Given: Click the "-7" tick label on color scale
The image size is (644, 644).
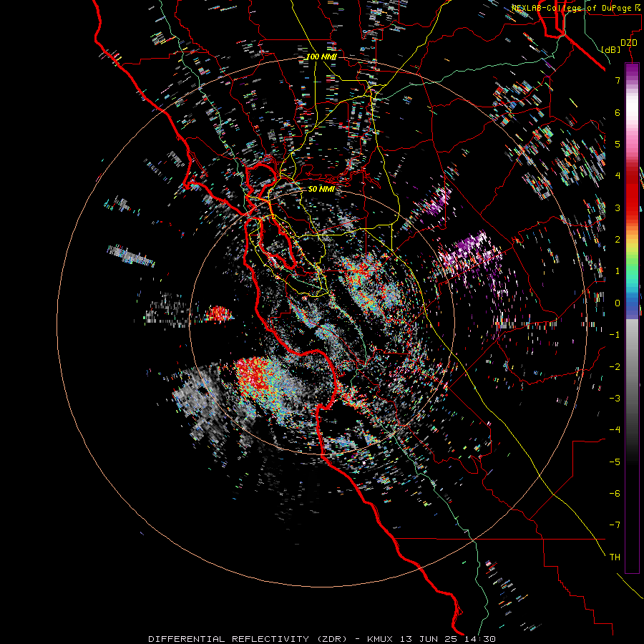Looking at the screenshot, I should pyautogui.click(x=615, y=525).
